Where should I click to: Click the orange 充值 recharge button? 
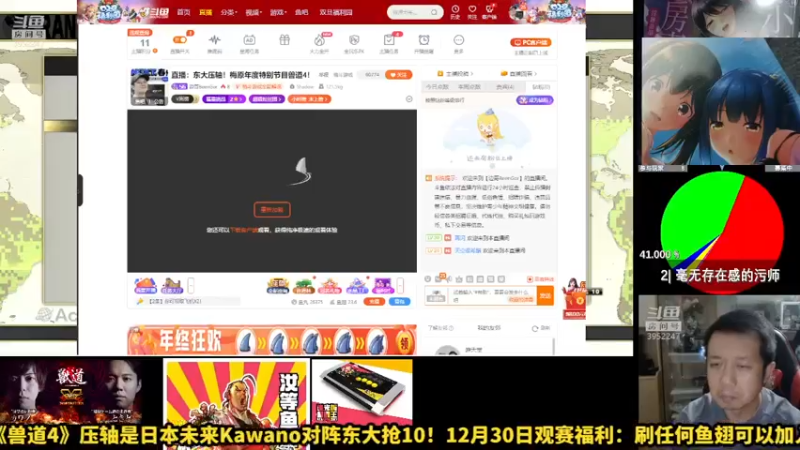(x=374, y=302)
